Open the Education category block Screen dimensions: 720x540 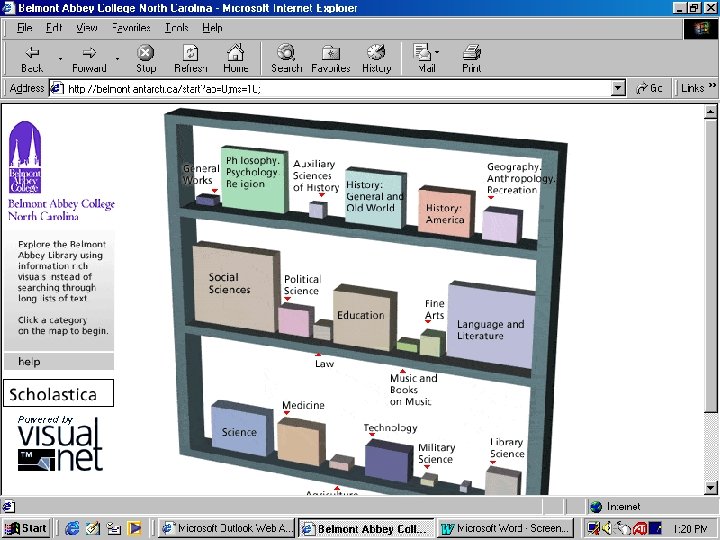click(364, 318)
